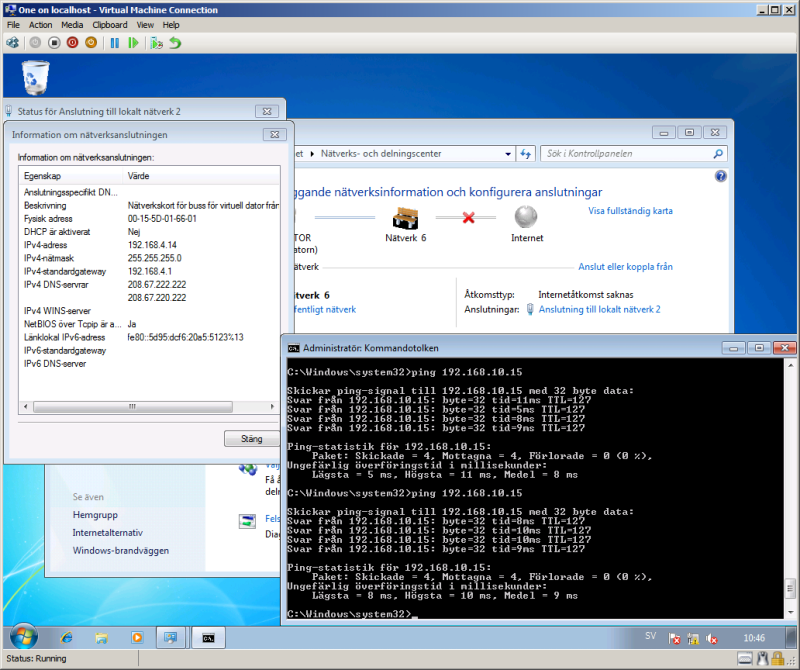
Task: Open the 'Anslut eller koppla från' link
Action: (625, 266)
